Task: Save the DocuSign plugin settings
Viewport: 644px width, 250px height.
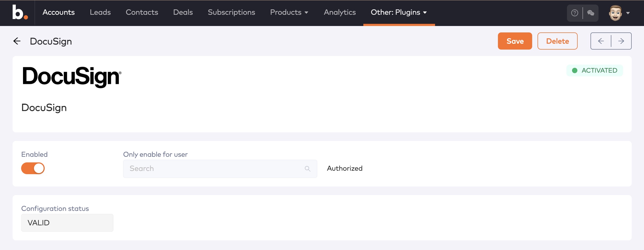Action: click(515, 41)
